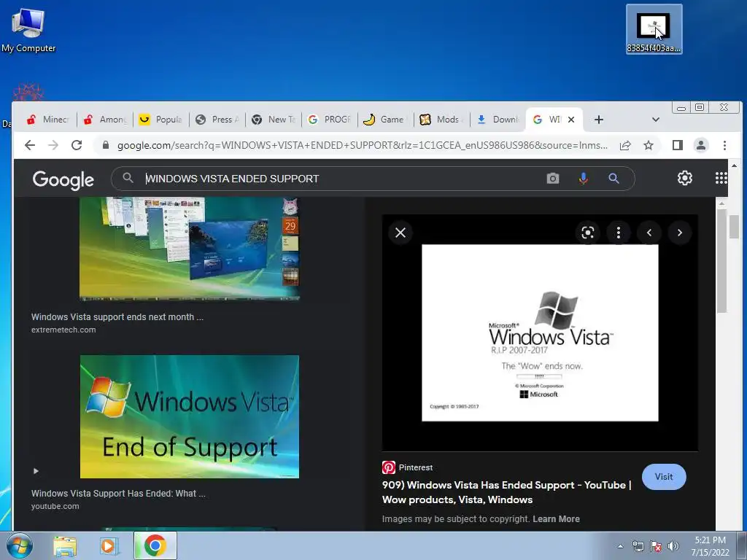Open the Google apps grid

point(721,178)
